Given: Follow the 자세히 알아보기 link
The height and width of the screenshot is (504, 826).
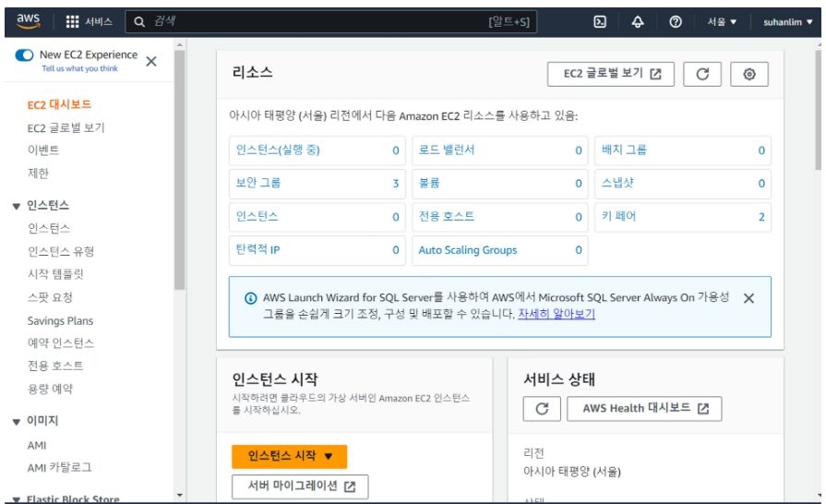Looking at the screenshot, I should (x=557, y=314).
